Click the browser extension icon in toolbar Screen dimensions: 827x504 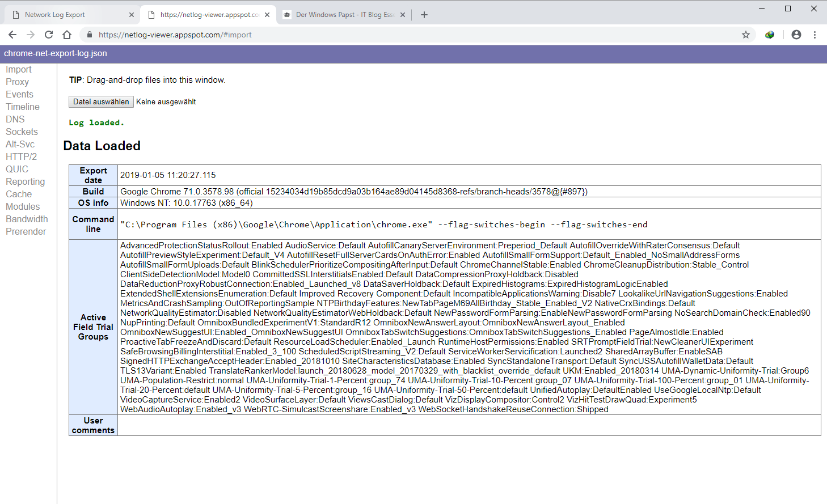tap(769, 35)
